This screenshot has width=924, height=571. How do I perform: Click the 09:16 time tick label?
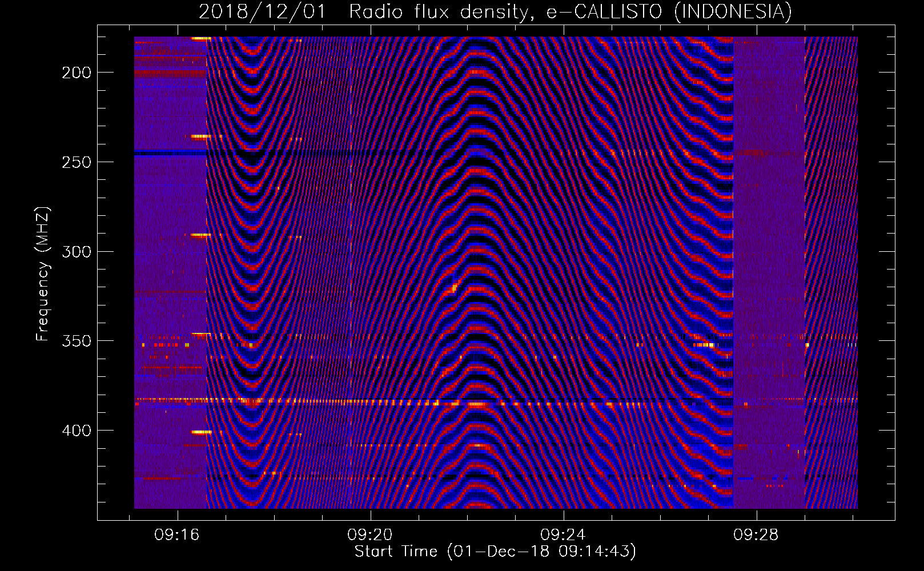click(177, 535)
